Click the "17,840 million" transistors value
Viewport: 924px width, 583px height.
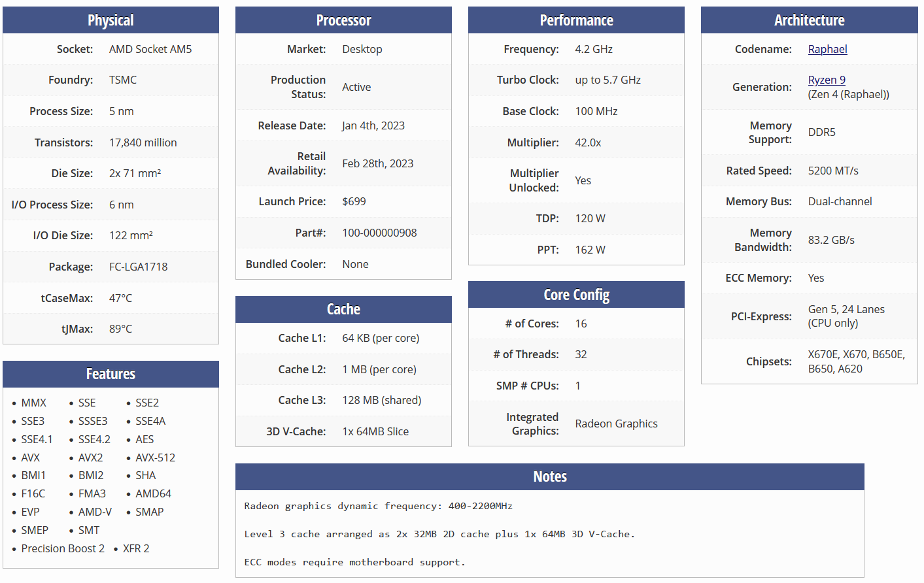(143, 142)
